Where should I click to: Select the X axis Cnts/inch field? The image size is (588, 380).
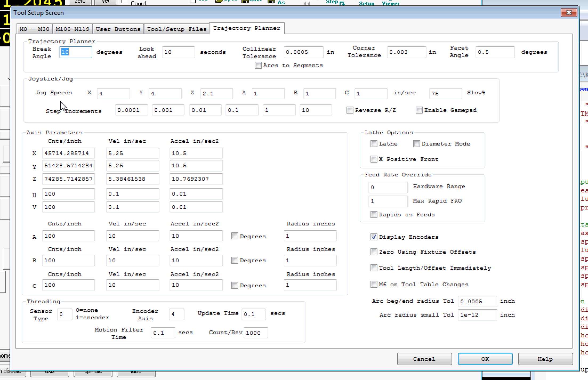(x=68, y=153)
